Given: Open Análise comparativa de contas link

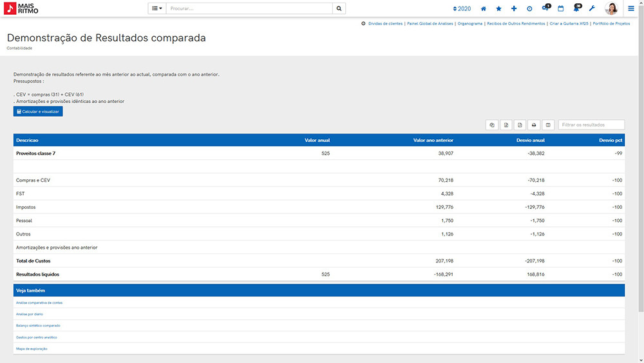Looking at the screenshot, I should pos(39,302).
